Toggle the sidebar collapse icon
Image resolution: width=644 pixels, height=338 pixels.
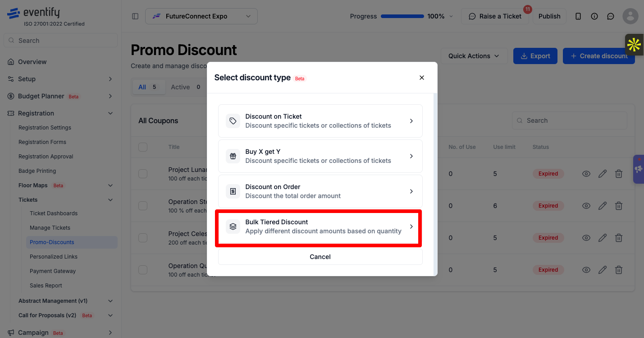point(135,16)
